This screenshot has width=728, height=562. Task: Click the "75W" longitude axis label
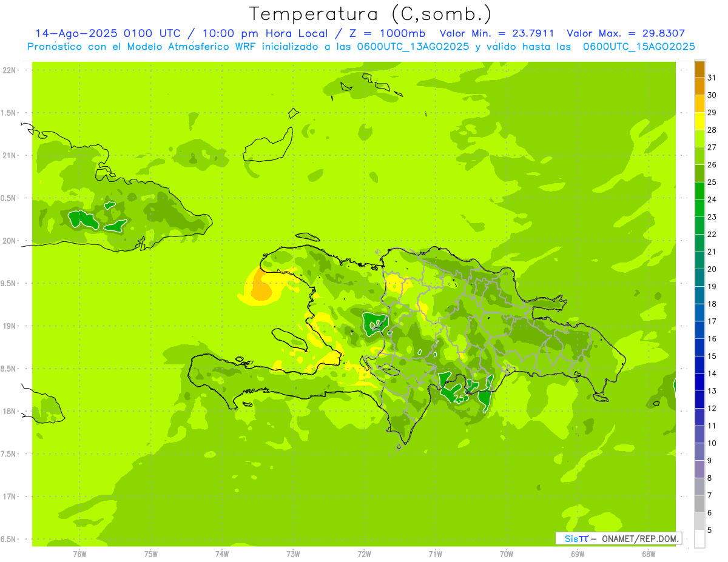(150, 554)
